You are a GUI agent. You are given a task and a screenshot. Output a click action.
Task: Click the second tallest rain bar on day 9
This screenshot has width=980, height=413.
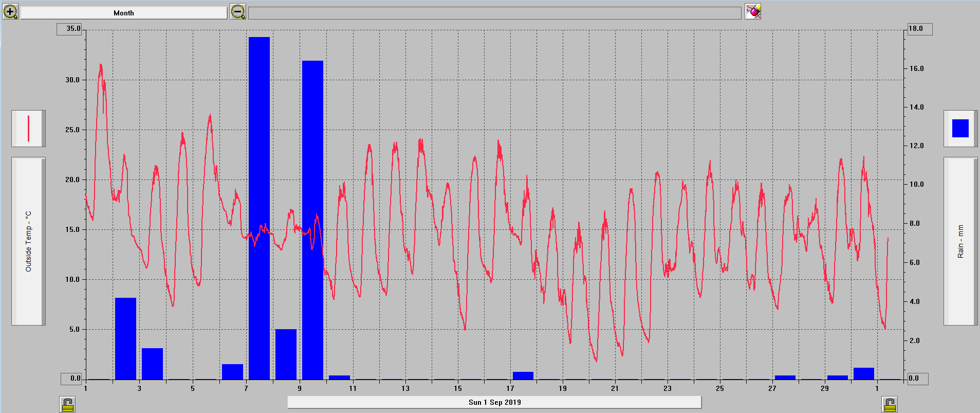point(312,220)
